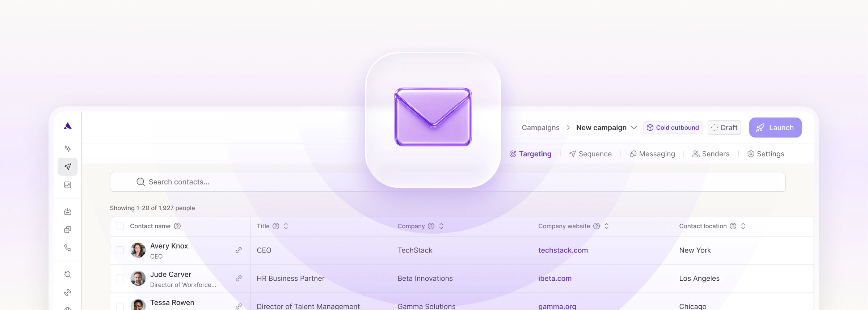
Task: Sort by the Title column arrows
Action: pos(286,226)
